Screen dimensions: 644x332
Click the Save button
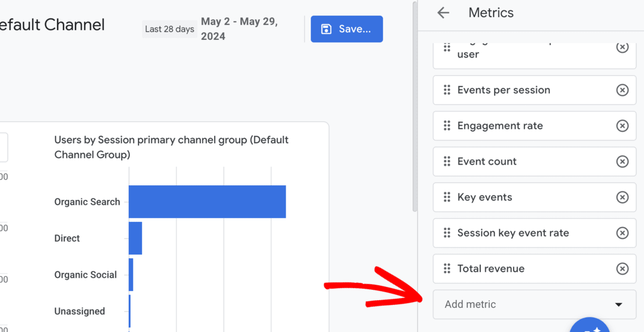tap(346, 29)
